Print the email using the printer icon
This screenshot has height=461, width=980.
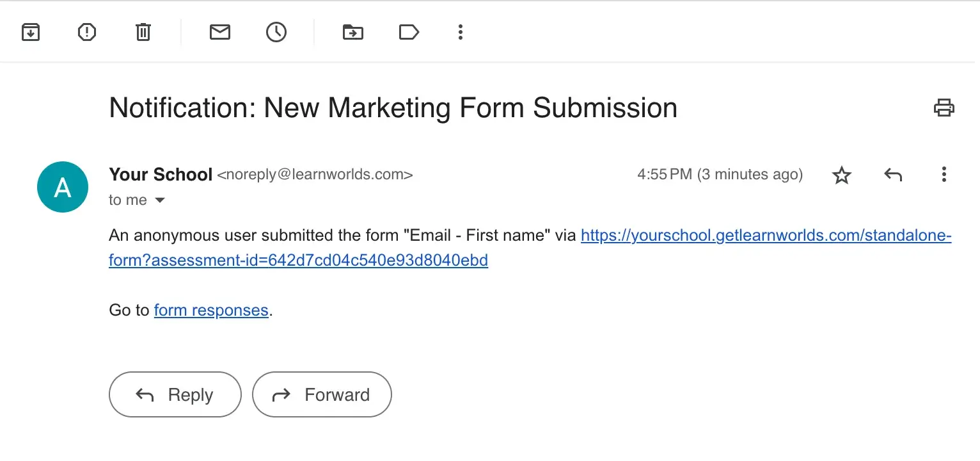point(944,108)
